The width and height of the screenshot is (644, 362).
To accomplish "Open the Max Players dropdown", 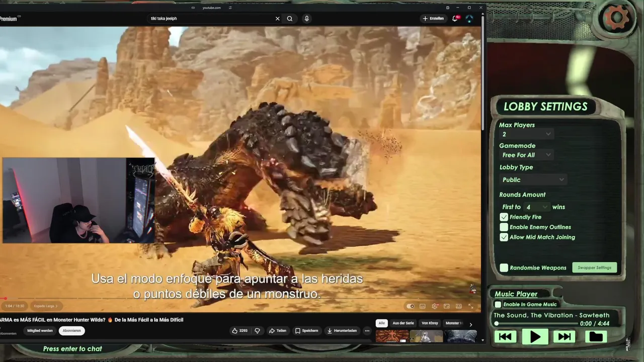I will [526, 134].
